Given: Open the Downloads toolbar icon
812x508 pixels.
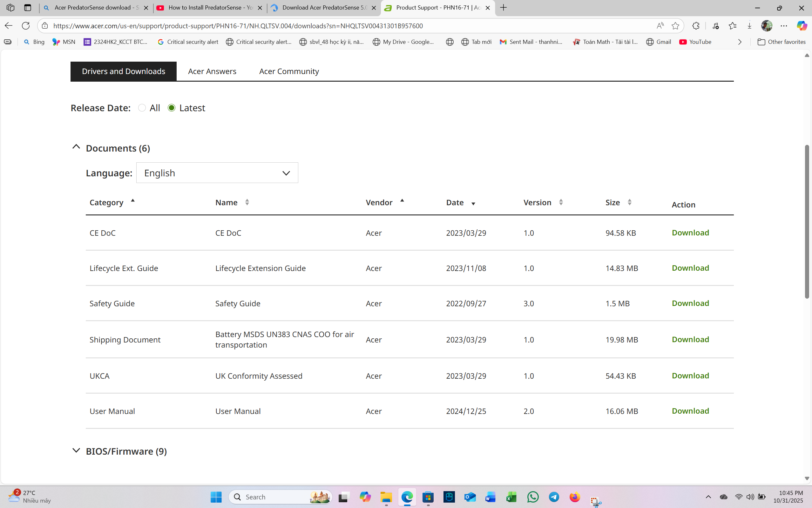Looking at the screenshot, I should coord(749,25).
